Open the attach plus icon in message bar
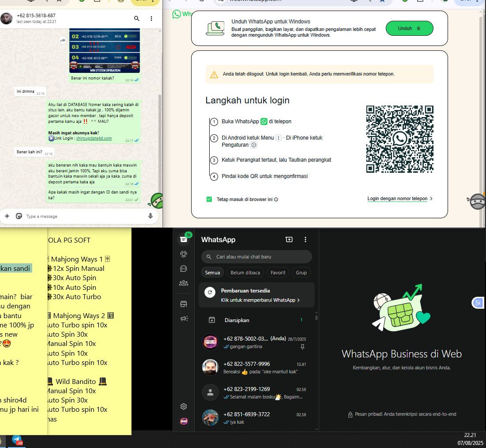The width and height of the screenshot is (486, 448). 7,216
